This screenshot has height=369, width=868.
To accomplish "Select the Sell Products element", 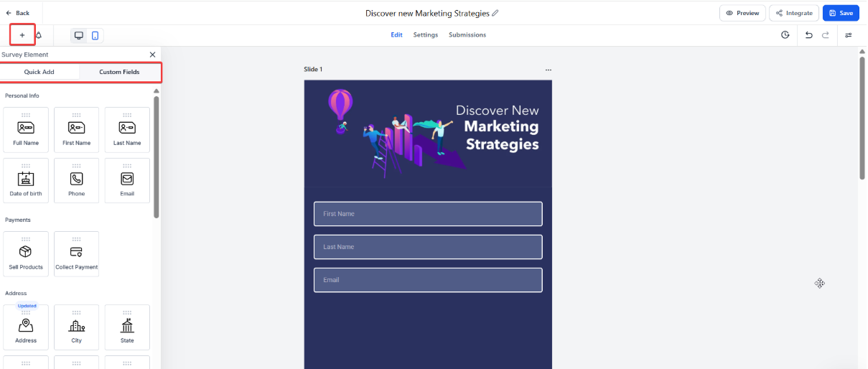I will pos(26,254).
